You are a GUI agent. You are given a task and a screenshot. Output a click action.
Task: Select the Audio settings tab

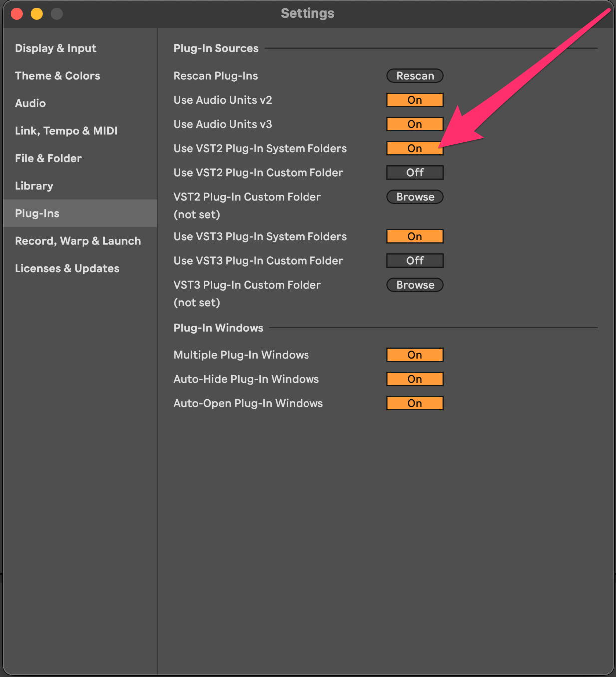point(80,103)
